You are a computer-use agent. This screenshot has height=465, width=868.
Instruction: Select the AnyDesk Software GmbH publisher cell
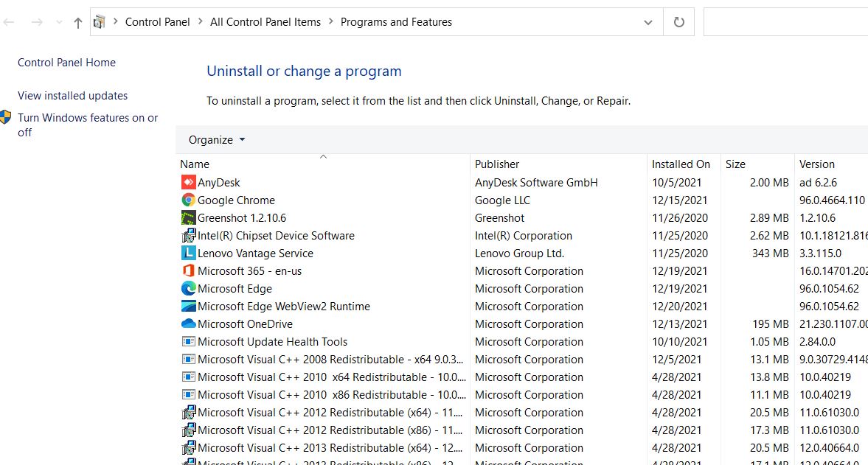tap(536, 183)
